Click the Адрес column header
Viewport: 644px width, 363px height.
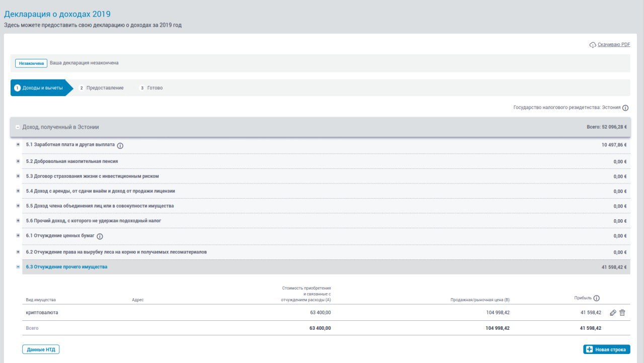[138, 300]
